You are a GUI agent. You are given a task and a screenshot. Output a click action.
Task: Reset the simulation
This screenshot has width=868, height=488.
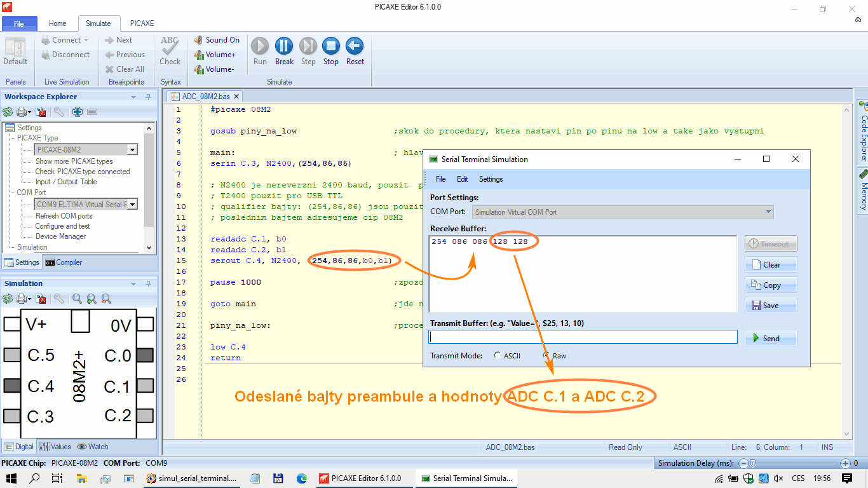[355, 50]
